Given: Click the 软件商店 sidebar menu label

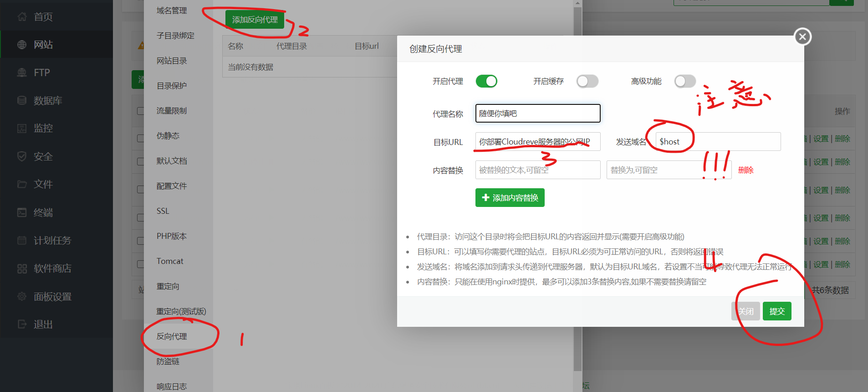Looking at the screenshot, I should click(52, 268).
